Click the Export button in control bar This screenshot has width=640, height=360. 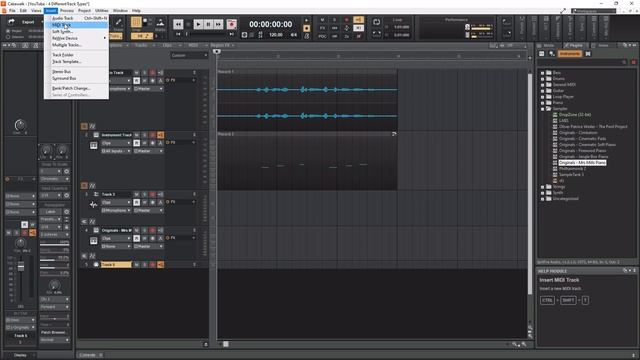pos(28,22)
